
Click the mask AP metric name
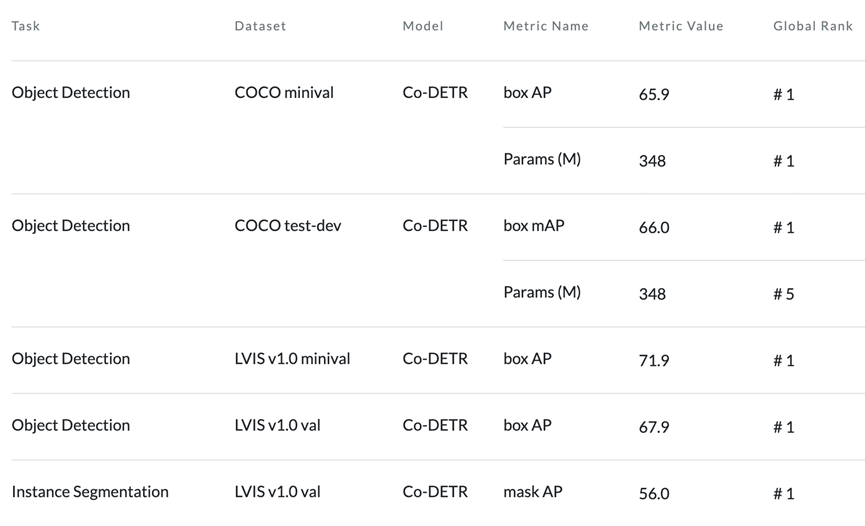(x=533, y=492)
